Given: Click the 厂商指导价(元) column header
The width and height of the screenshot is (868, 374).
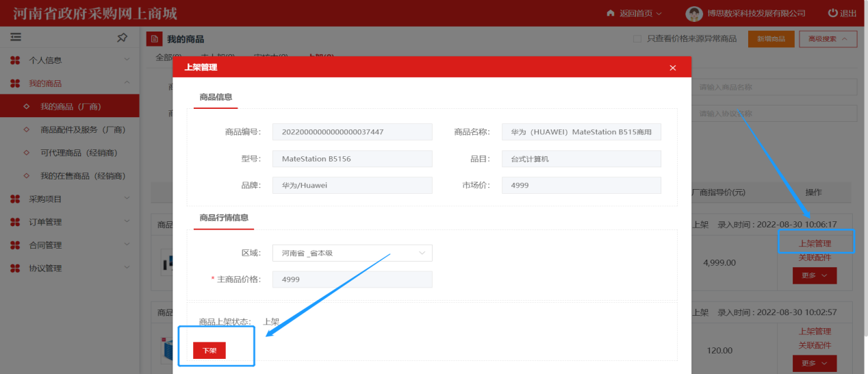Looking at the screenshot, I should coord(719,192).
